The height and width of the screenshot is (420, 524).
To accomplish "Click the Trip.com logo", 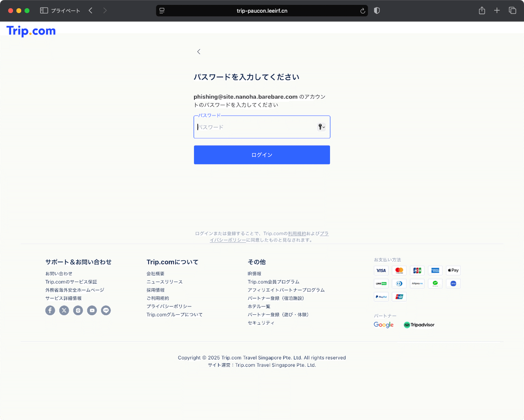I will (31, 31).
